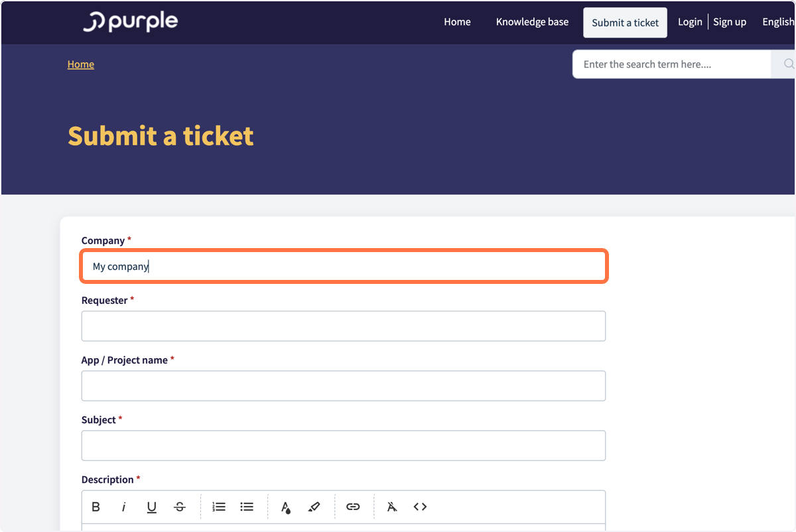The width and height of the screenshot is (796, 532).
Task: Click into the Requester field
Action: click(344, 326)
